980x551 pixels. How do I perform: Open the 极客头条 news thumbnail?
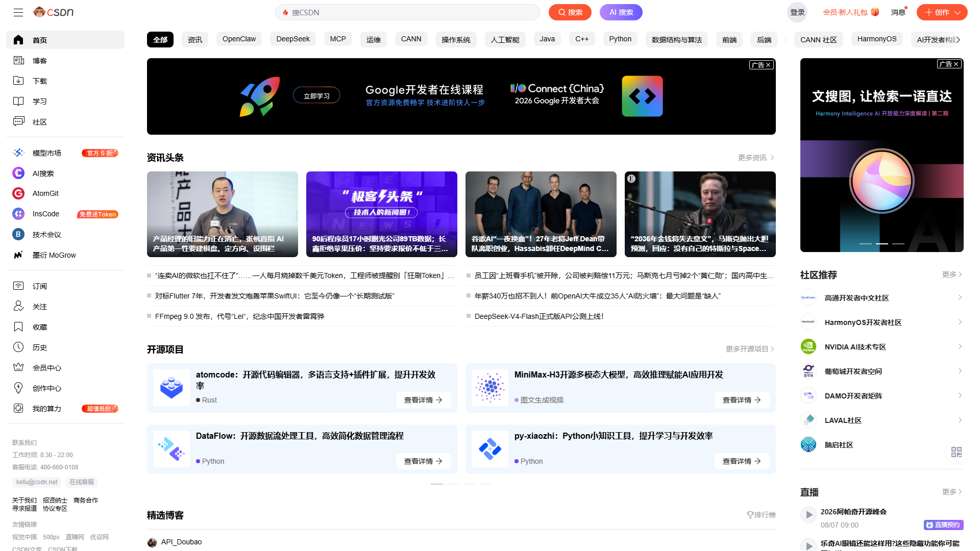(382, 214)
